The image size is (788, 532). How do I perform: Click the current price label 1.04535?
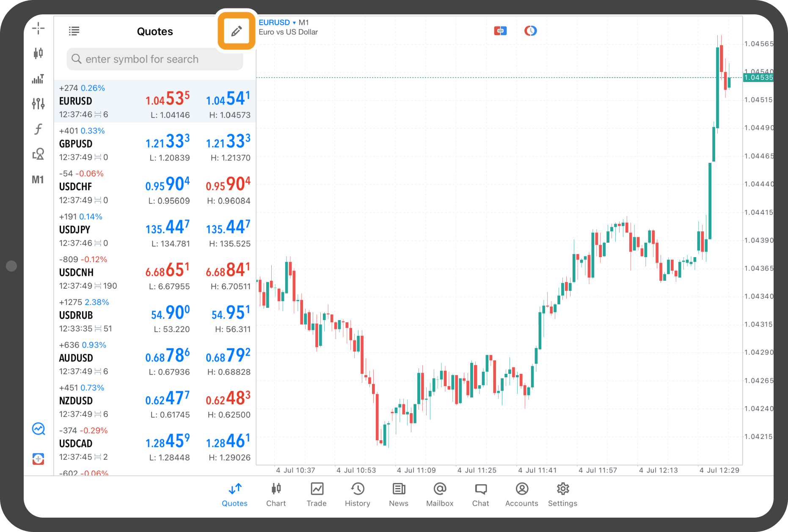tap(758, 77)
